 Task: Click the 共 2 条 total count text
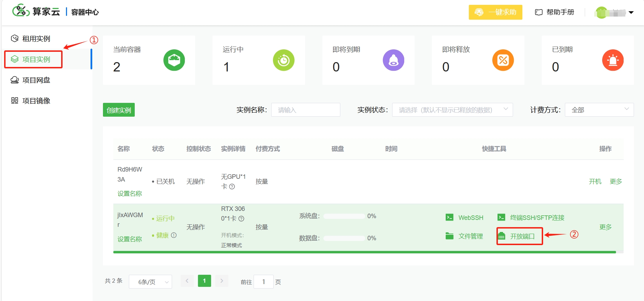[x=114, y=281]
